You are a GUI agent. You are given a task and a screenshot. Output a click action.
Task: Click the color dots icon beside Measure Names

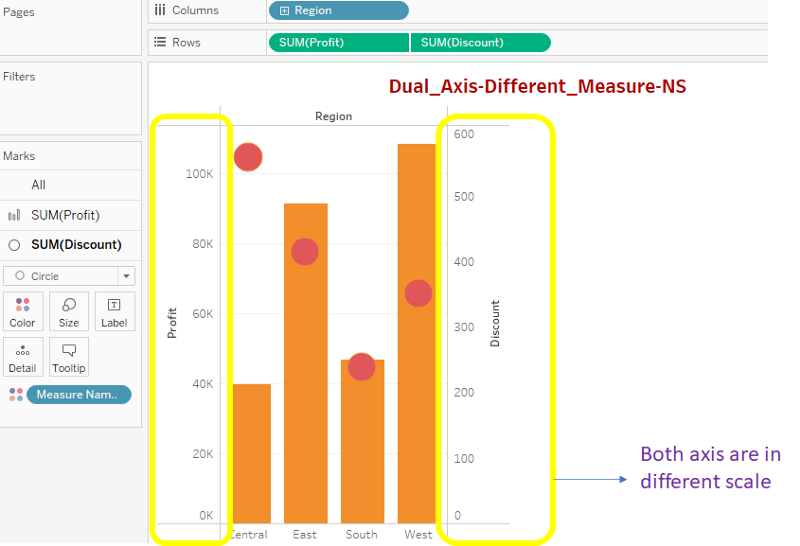pyautogui.click(x=15, y=395)
